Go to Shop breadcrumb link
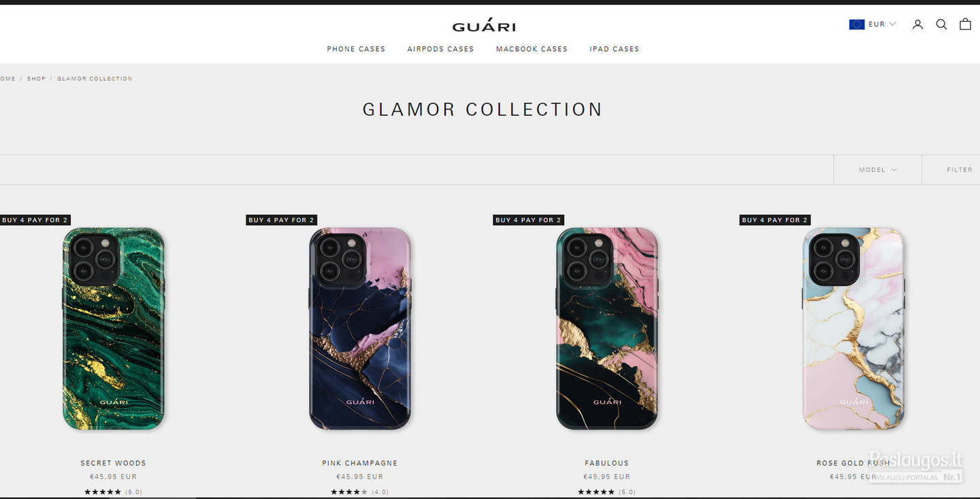 pyautogui.click(x=36, y=79)
